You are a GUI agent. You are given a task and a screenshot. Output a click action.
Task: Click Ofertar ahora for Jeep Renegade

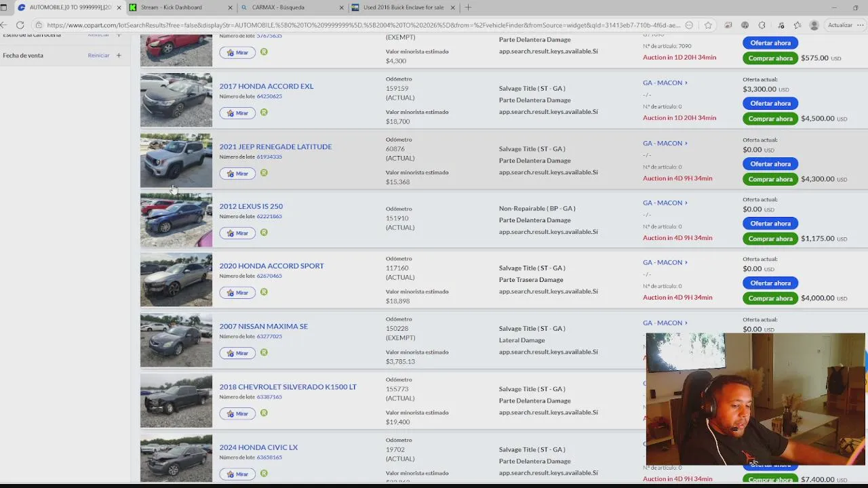point(770,163)
